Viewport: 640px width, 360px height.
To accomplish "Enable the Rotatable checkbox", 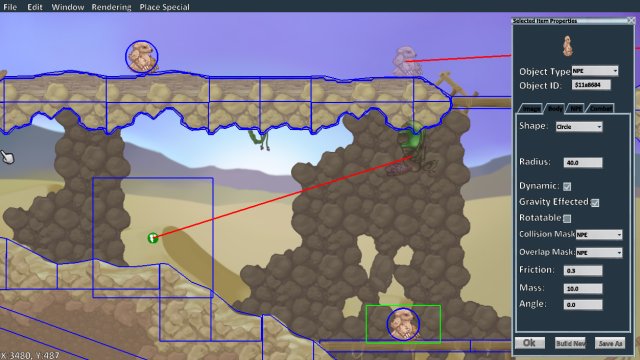I will 567,219.
